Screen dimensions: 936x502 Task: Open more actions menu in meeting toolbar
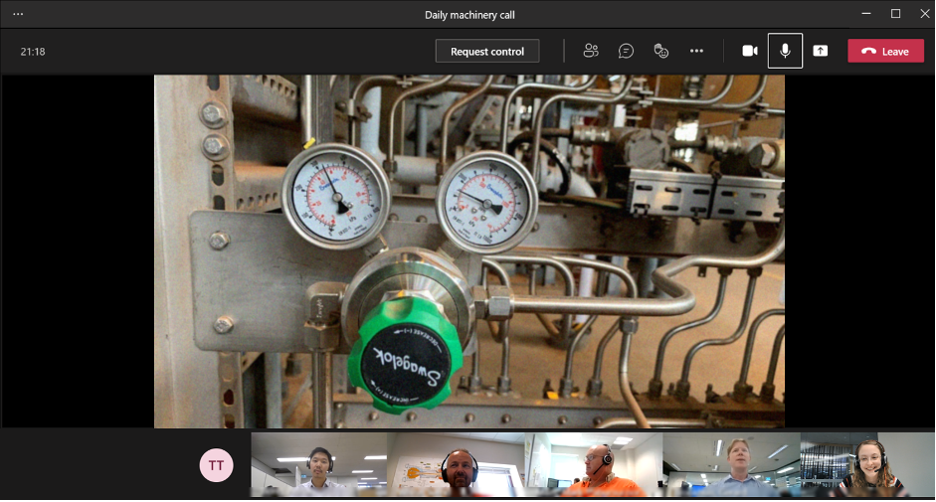pyautogui.click(x=696, y=51)
